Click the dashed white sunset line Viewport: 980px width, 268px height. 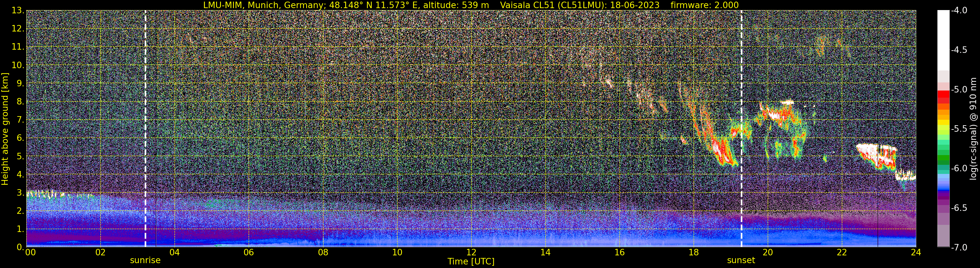coord(741,129)
